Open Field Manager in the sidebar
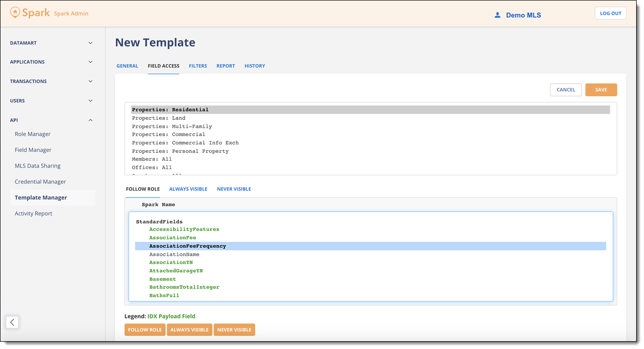The image size is (644, 349). click(33, 150)
